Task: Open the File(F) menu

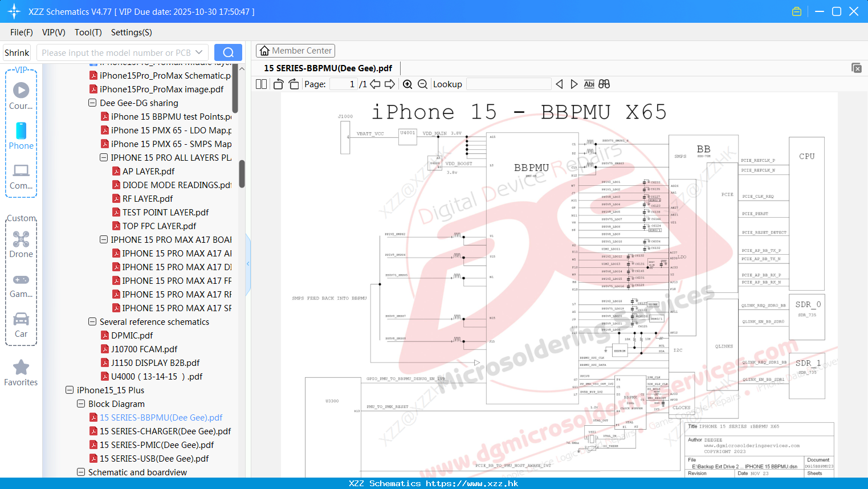Action: pyautogui.click(x=22, y=32)
